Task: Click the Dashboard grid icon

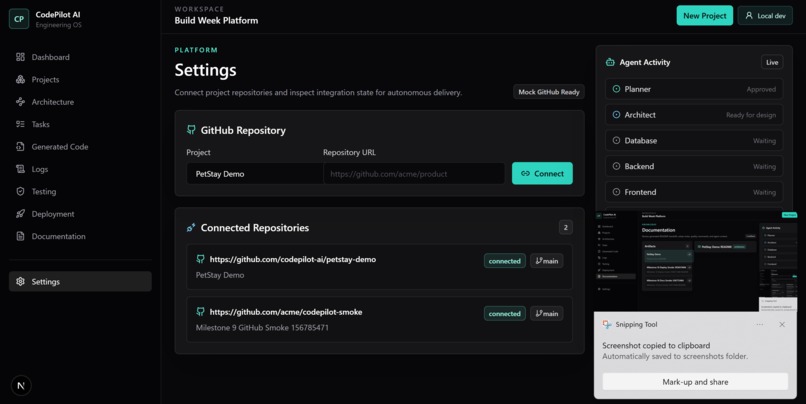Action: point(21,57)
